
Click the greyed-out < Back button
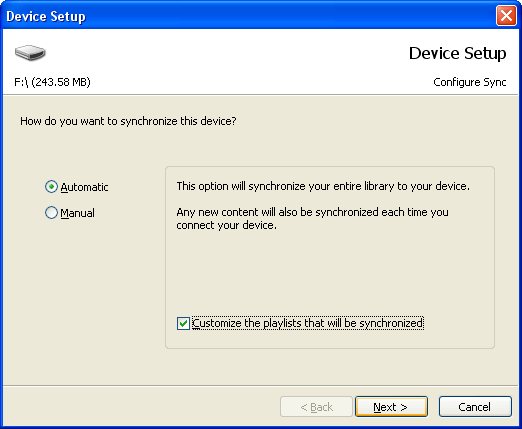pyautogui.click(x=316, y=407)
